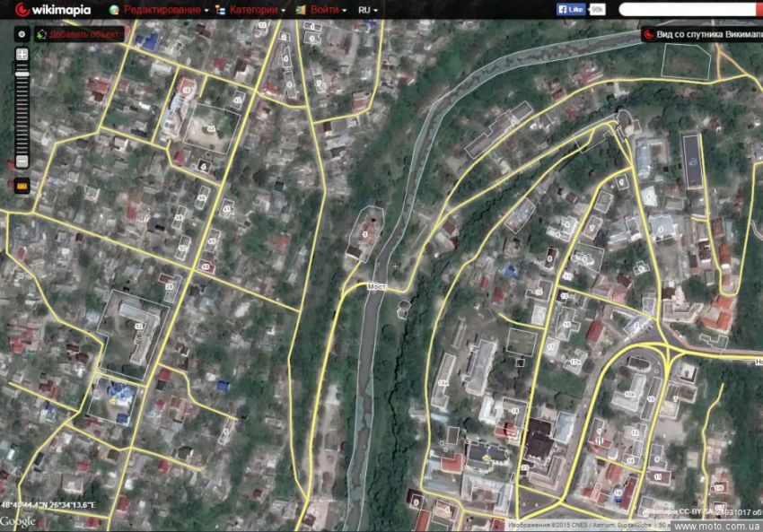The height and width of the screenshot is (532, 763).
Task: Open the 'Войти' login menu
Action: pyautogui.click(x=322, y=9)
